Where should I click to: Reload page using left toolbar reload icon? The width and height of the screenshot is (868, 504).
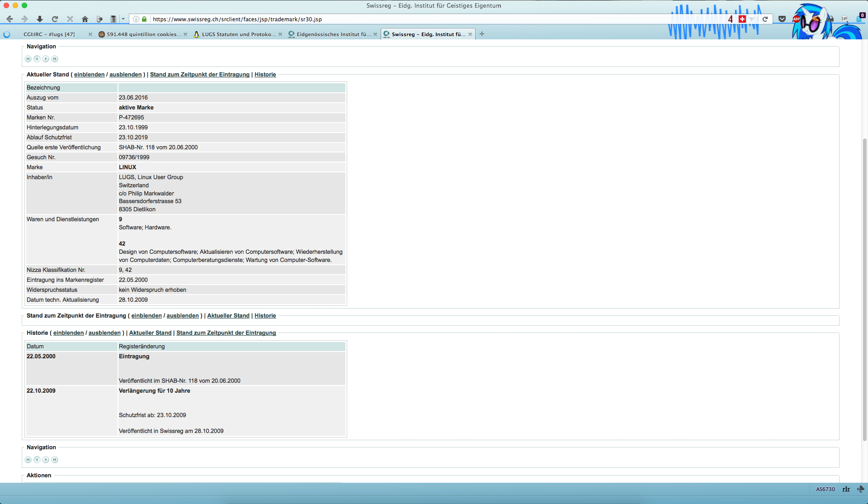[55, 19]
